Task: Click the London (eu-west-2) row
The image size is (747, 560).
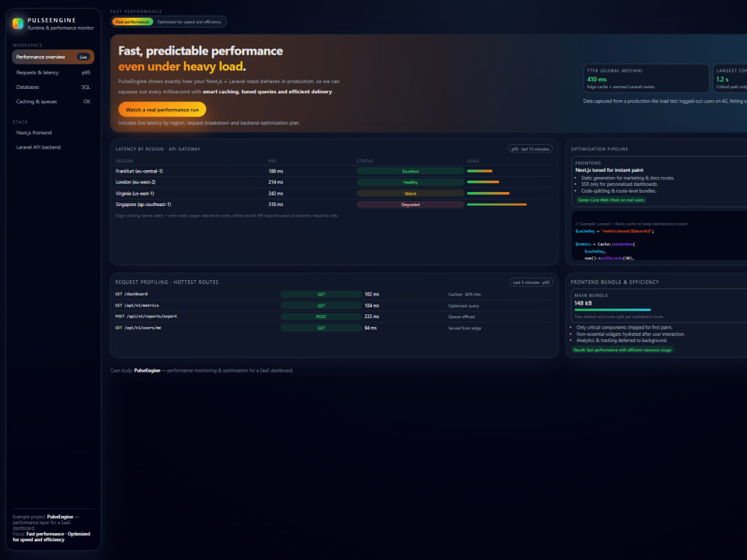Action: [333, 182]
